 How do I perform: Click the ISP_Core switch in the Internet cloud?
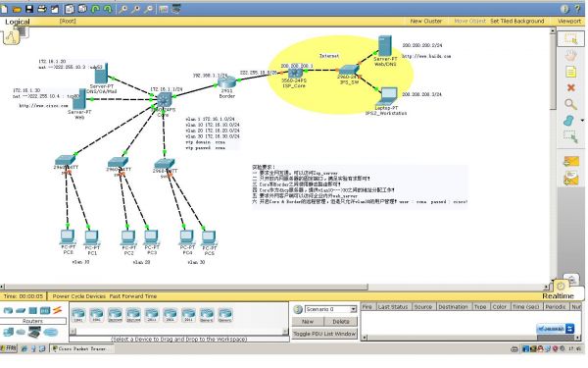[x=295, y=74]
